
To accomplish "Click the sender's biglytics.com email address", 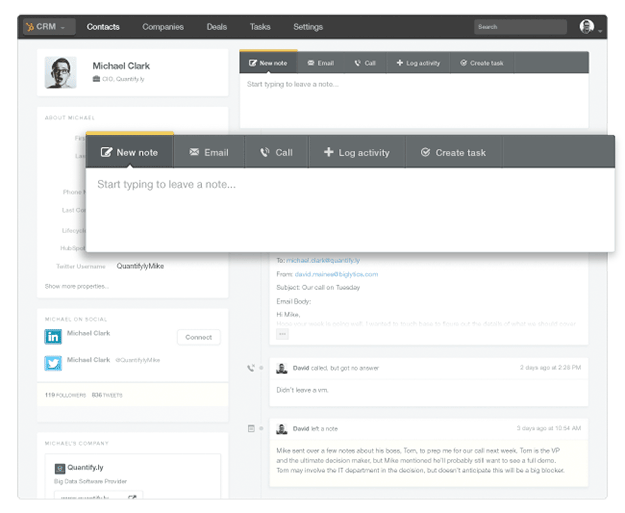I will [x=336, y=274].
